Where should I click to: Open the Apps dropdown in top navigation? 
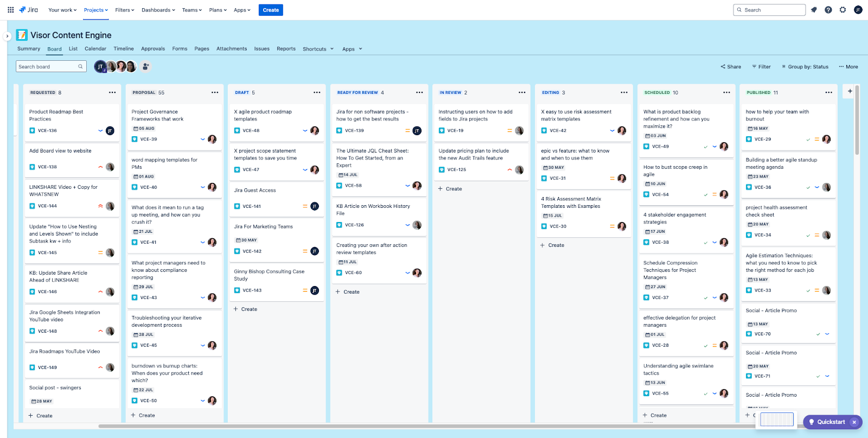point(242,10)
